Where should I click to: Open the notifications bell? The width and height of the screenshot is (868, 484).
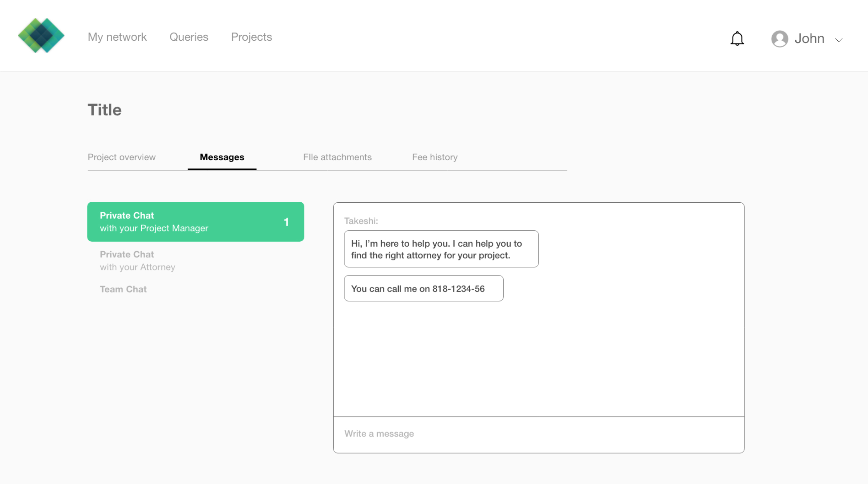point(737,38)
